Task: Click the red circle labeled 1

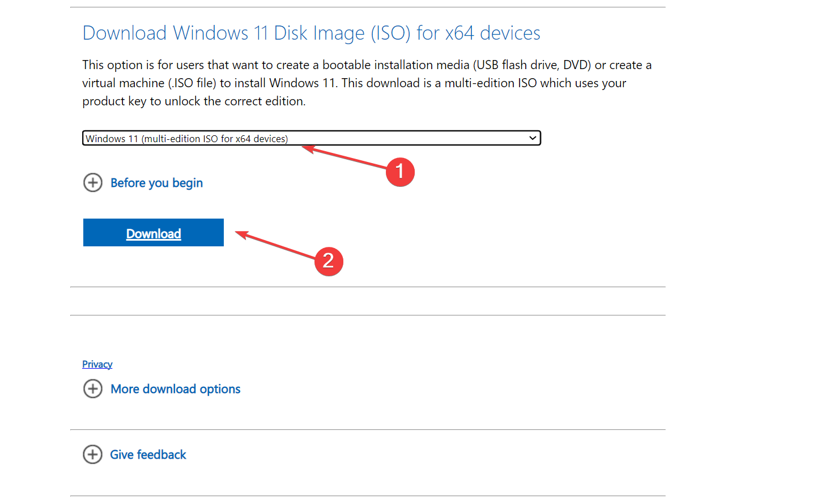Action: click(x=401, y=172)
